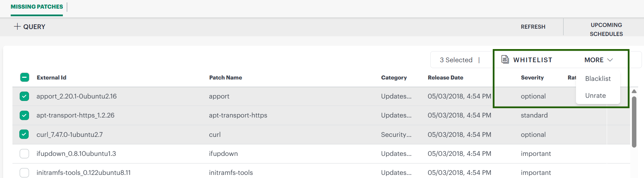Click 'important' severity in initramfs-tools row
This screenshot has width=644, height=178.
(536, 172)
